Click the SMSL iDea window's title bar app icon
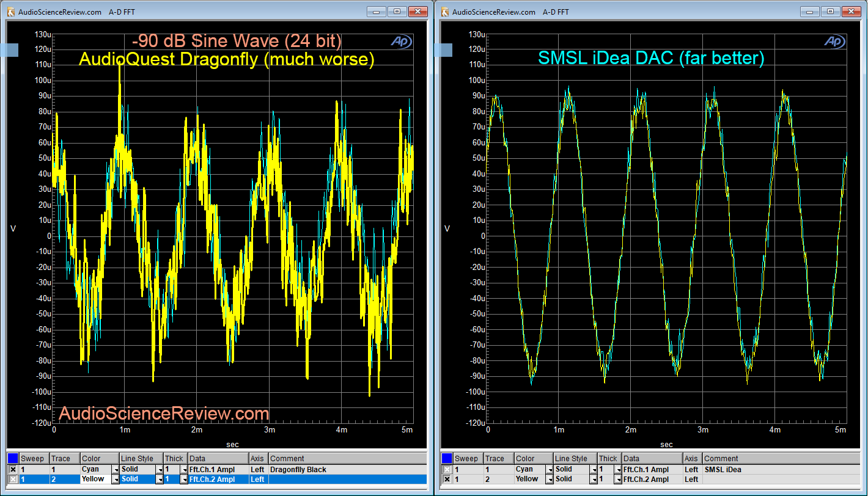868x496 pixels. coord(444,12)
